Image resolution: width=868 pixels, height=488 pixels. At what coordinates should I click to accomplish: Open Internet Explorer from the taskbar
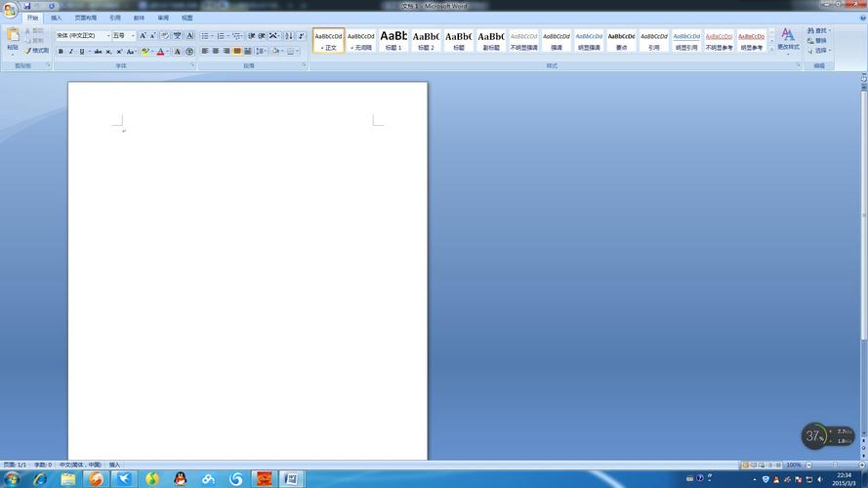coord(40,479)
